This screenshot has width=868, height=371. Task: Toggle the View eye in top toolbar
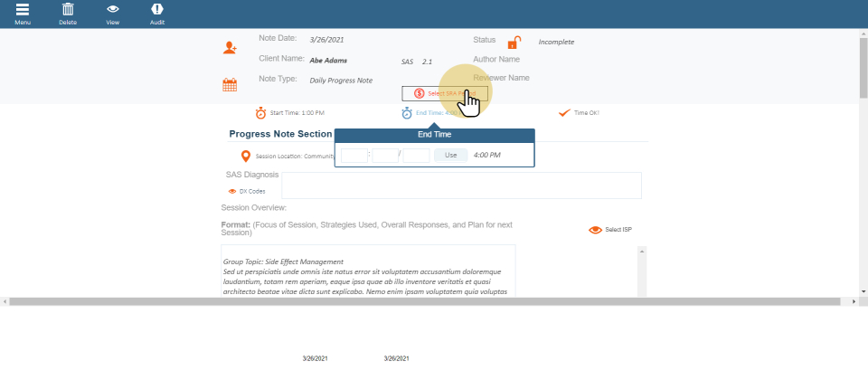tap(113, 10)
